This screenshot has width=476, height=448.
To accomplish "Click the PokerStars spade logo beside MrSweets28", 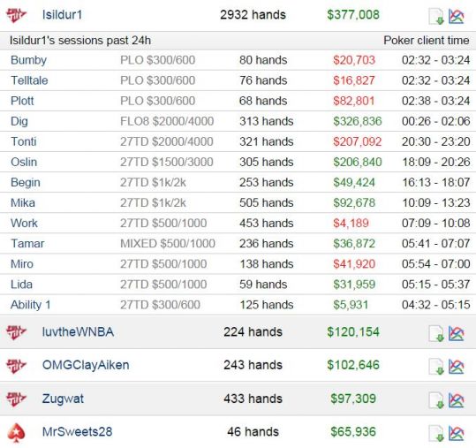I will (16, 432).
